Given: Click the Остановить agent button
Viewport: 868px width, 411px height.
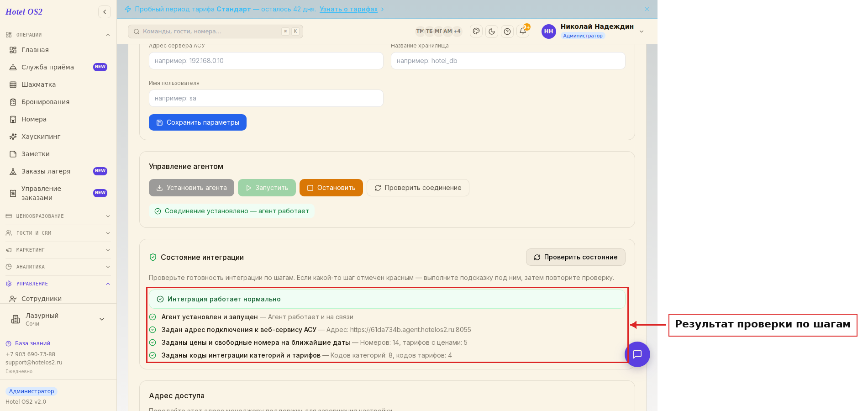Looking at the screenshot, I should click(x=331, y=188).
